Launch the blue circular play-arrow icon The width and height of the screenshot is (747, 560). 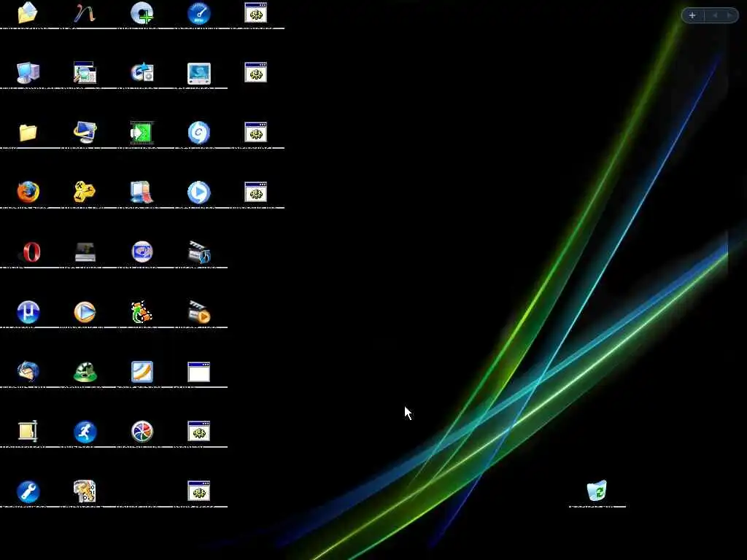(x=198, y=192)
